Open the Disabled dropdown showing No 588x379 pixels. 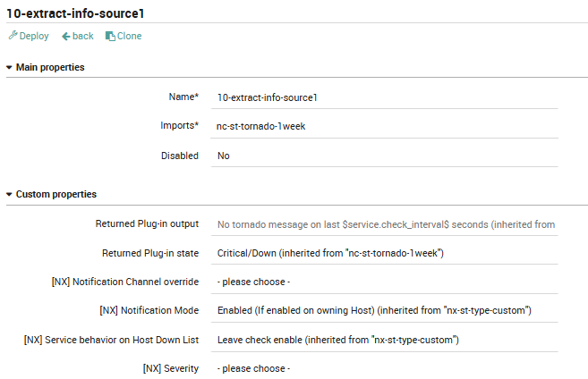pos(384,156)
